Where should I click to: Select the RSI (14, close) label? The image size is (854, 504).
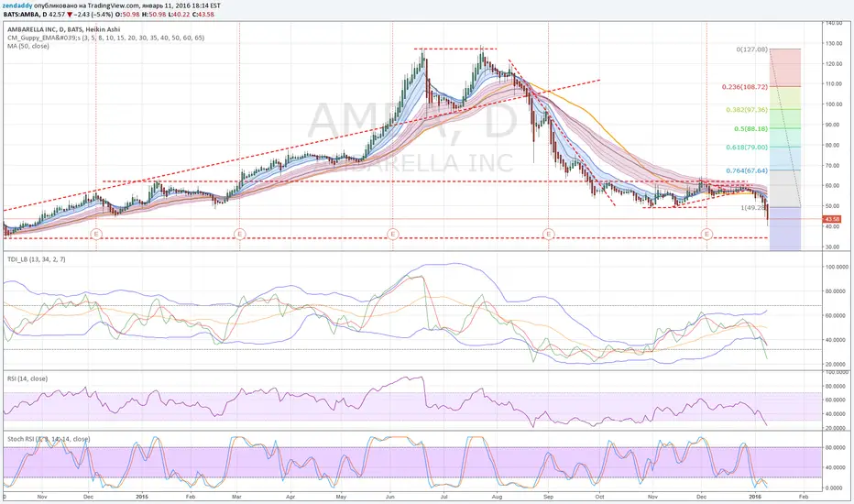pyautogui.click(x=27, y=378)
